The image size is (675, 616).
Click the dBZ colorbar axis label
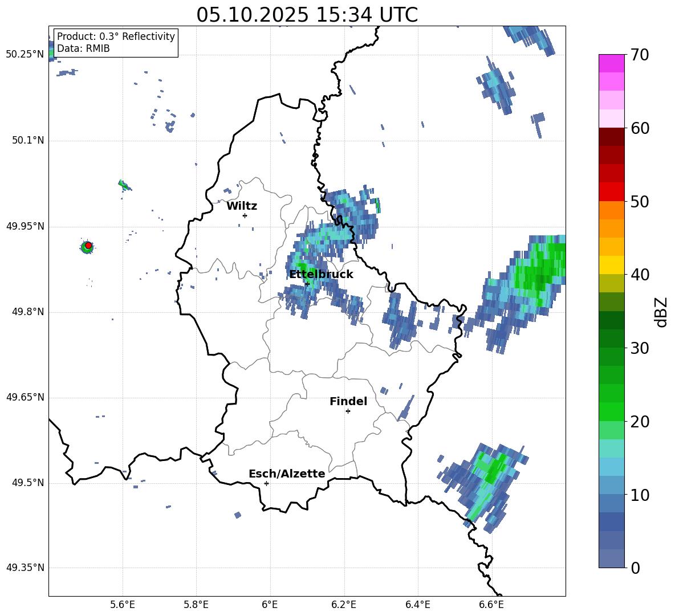click(x=661, y=312)
